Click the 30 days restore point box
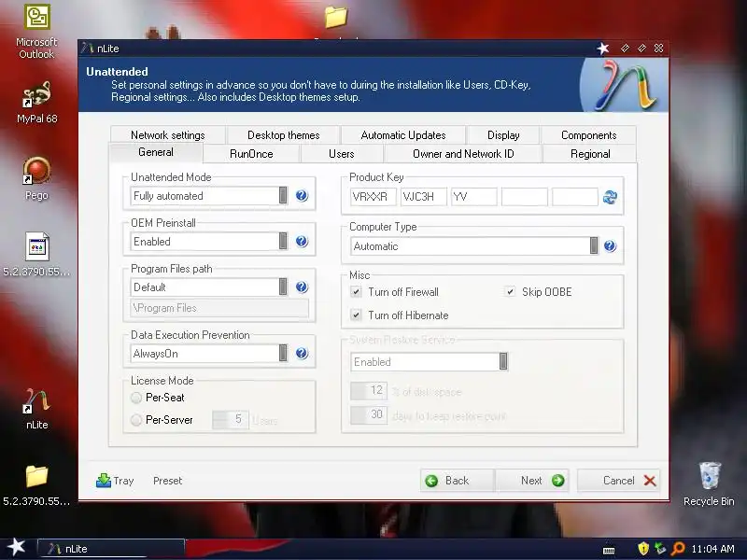Image resolution: width=747 pixels, height=560 pixels. (x=369, y=414)
